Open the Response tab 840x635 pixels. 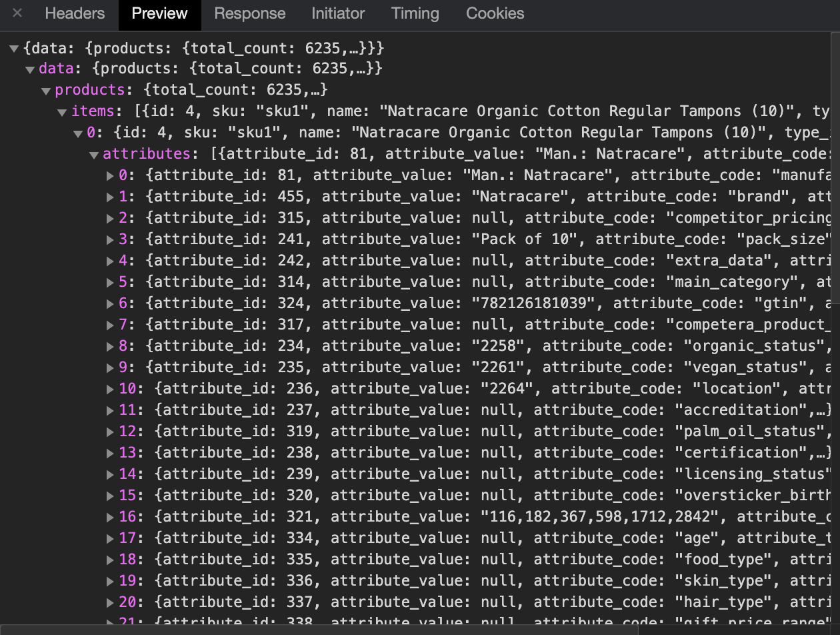click(249, 13)
